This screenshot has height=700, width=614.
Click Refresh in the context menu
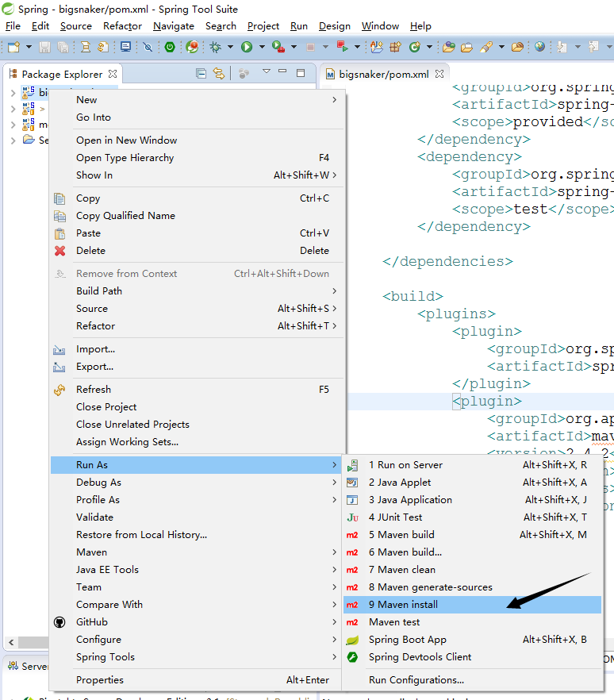(197, 389)
